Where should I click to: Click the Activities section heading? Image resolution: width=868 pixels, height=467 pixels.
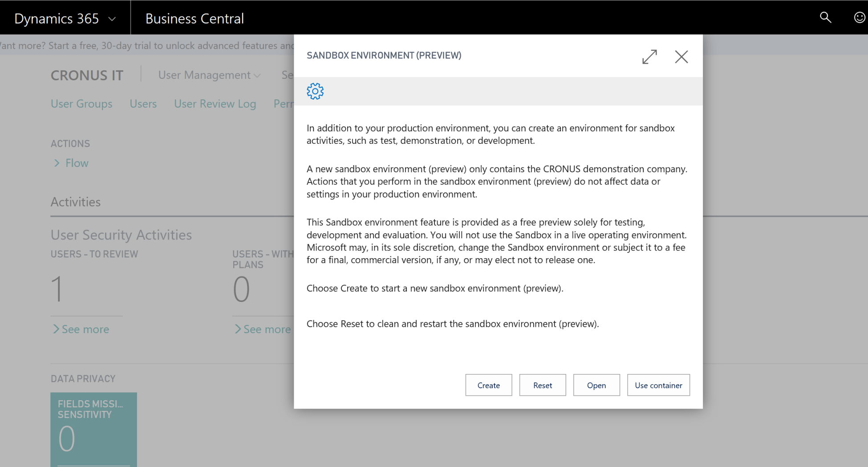tap(76, 202)
